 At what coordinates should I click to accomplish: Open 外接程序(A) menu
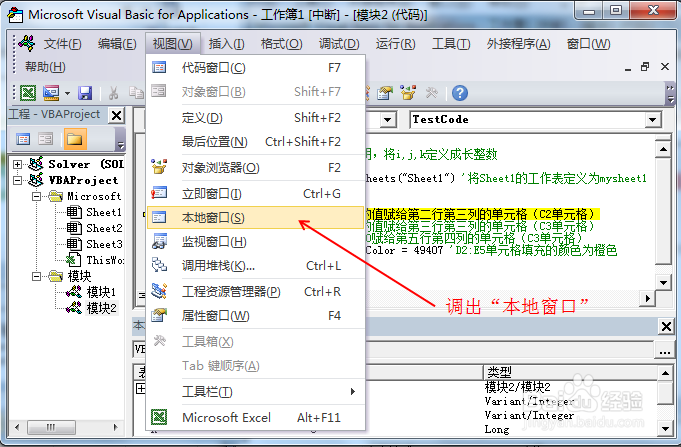pos(519,44)
